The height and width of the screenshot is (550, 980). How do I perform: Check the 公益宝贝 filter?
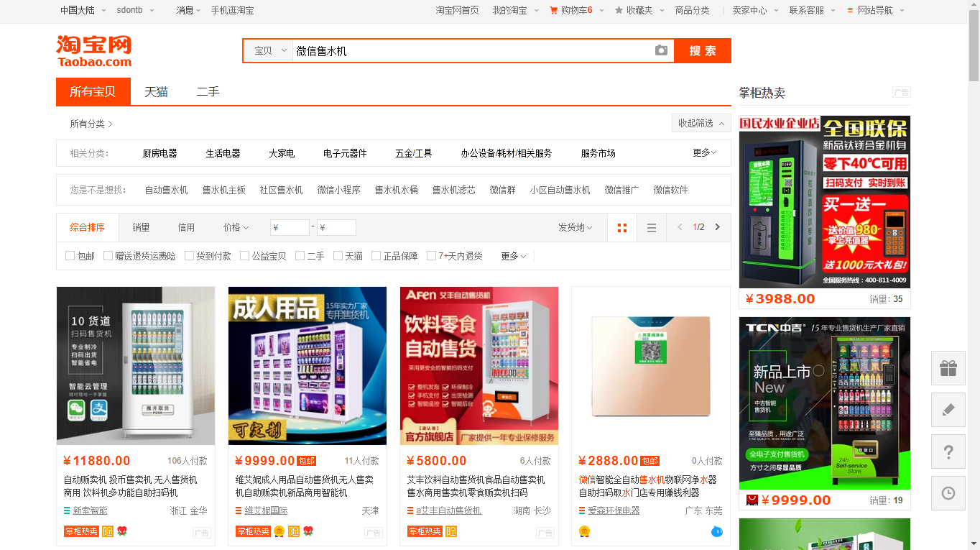point(244,255)
